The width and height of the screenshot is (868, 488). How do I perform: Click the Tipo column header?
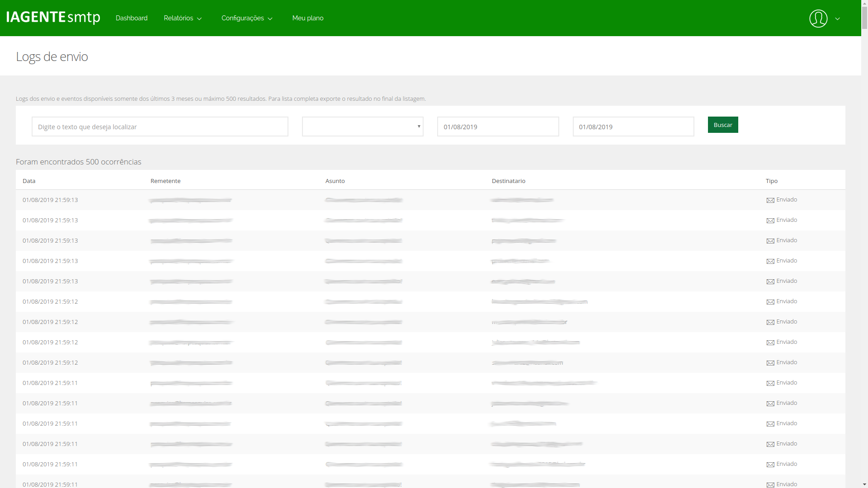click(x=771, y=181)
